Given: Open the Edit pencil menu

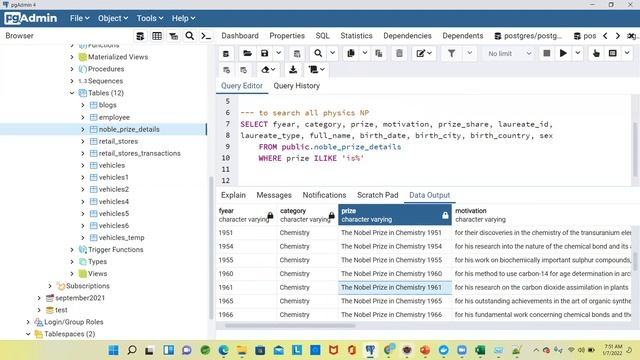Looking at the screenshot, I should (424, 53).
